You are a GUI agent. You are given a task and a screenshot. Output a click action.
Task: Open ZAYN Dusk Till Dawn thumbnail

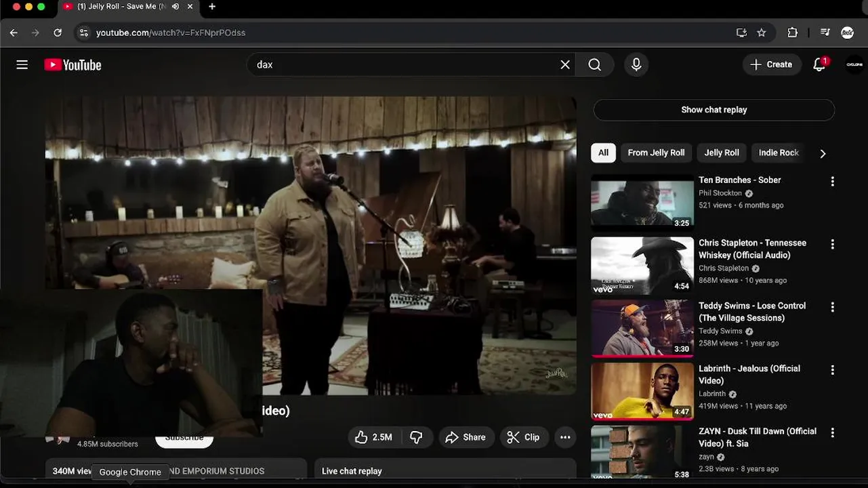[x=642, y=452]
